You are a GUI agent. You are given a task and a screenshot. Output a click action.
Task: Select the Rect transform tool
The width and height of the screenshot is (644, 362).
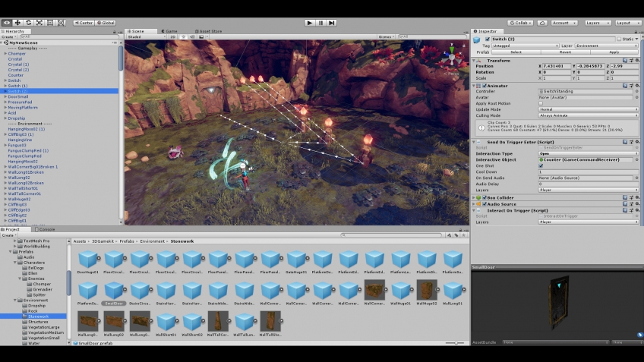[x=50, y=23]
